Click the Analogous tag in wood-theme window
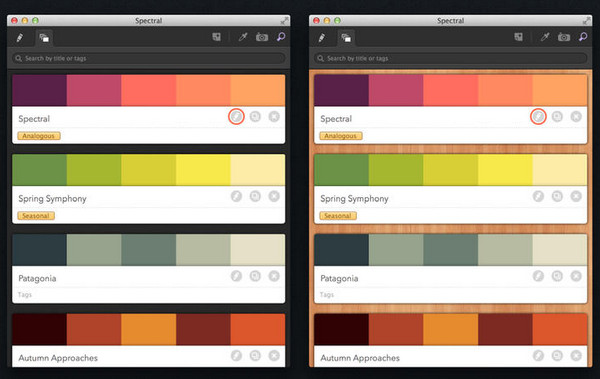This screenshot has height=379, width=600. click(341, 136)
